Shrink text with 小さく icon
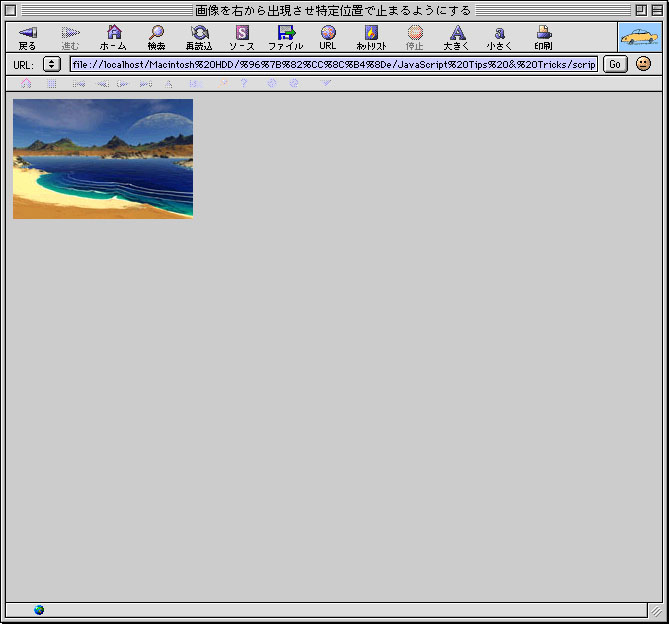This screenshot has width=669, height=624. click(500, 33)
